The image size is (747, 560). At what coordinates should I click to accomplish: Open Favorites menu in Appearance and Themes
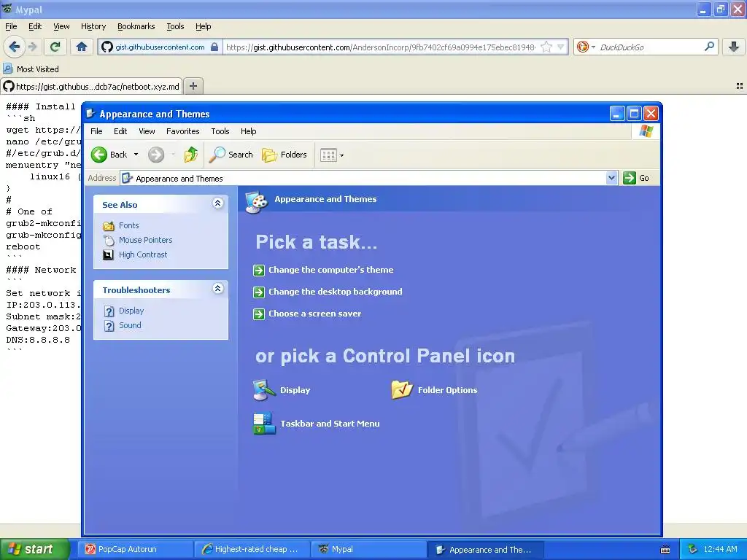pos(182,131)
